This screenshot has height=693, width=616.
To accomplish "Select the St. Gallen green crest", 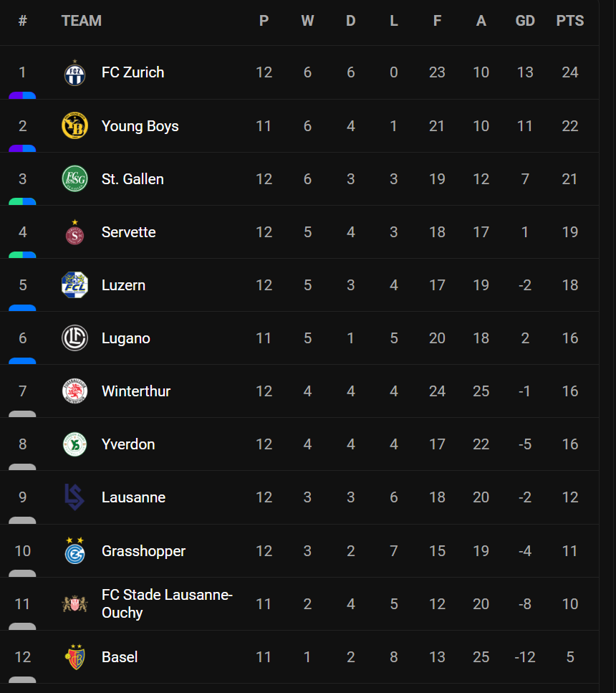I will pyautogui.click(x=74, y=178).
